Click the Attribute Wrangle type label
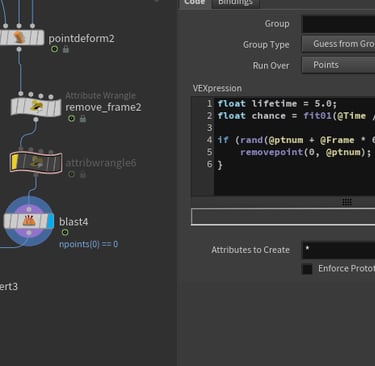Screen dimensions: 375x366 (x=100, y=96)
